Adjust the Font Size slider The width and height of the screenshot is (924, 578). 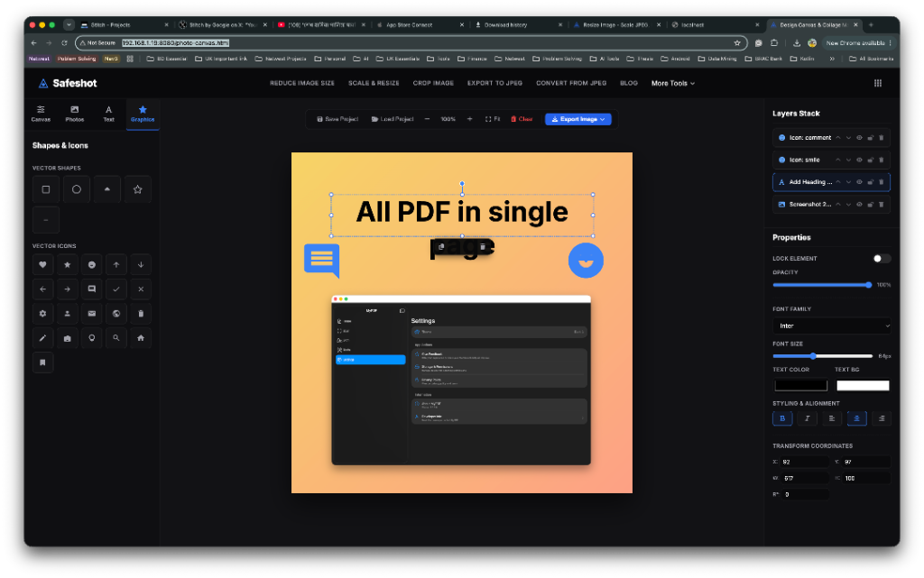pyautogui.click(x=823, y=356)
